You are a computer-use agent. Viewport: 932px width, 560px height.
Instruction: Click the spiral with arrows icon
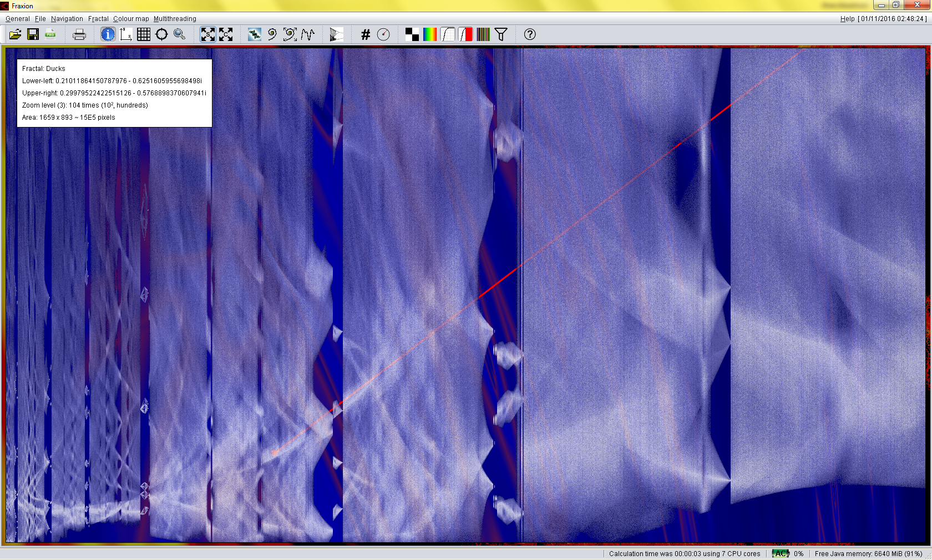click(290, 34)
